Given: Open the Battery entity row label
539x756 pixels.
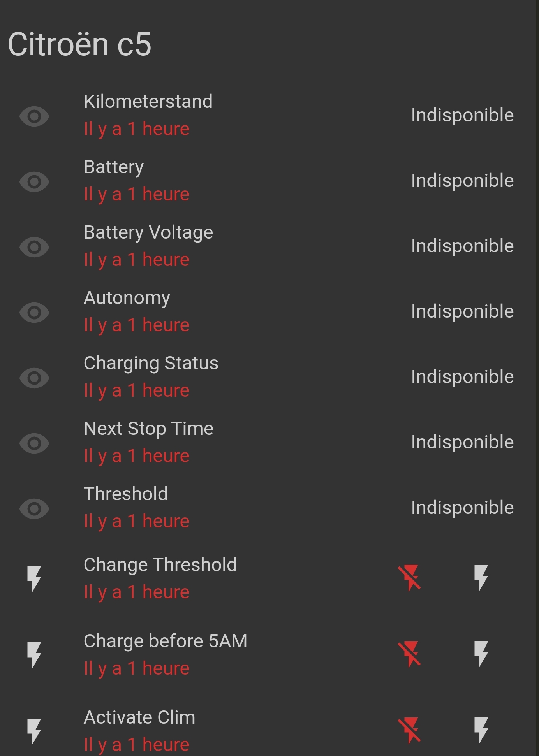Looking at the screenshot, I should 114,167.
